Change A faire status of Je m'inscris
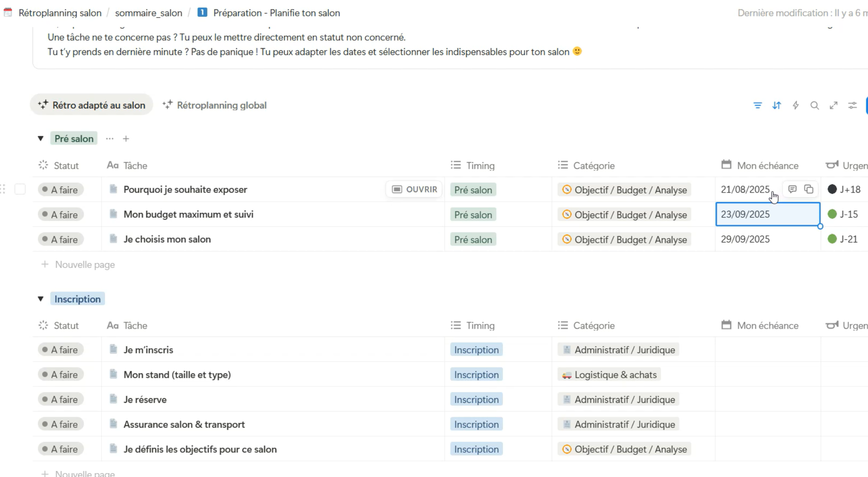868x477 pixels. (60, 350)
